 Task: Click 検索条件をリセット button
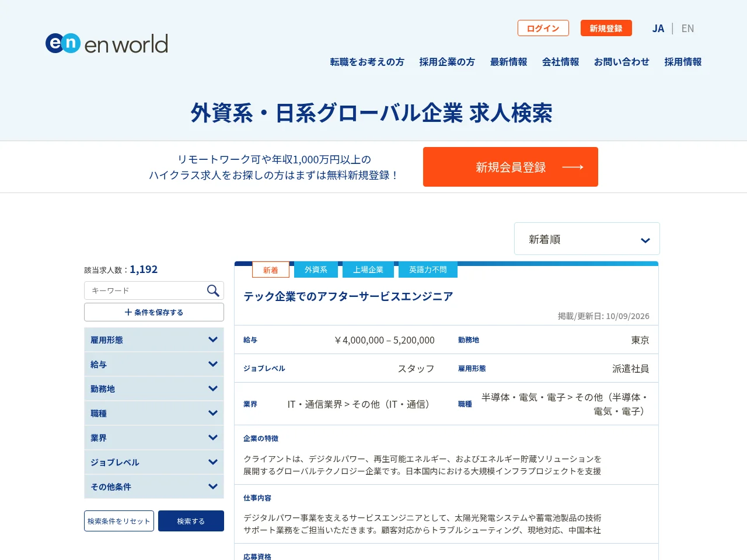(x=119, y=521)
